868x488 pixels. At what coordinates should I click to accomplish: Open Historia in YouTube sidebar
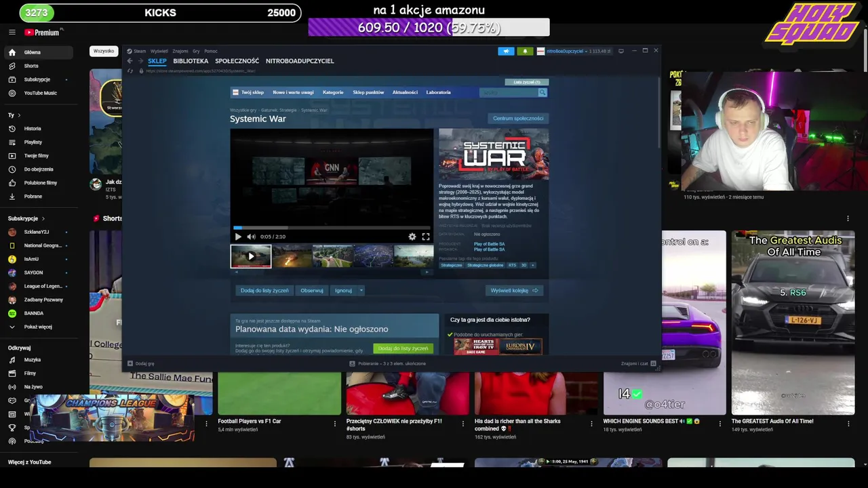click(38, 128)
